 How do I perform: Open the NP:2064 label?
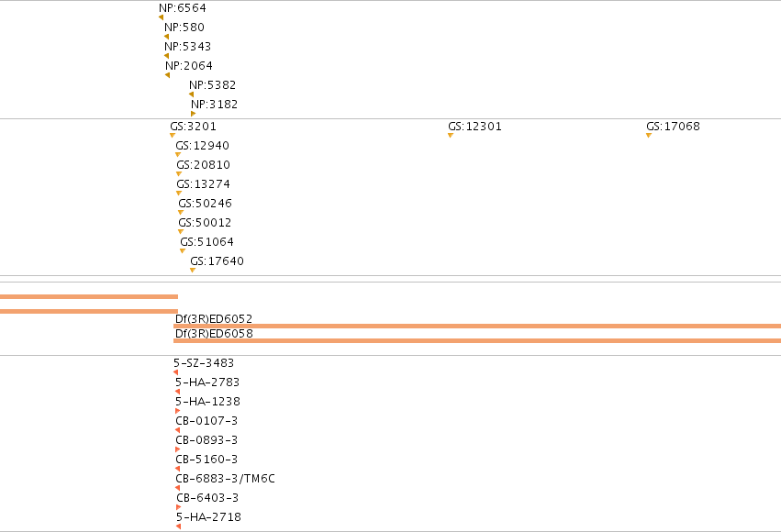click(189, 66)
